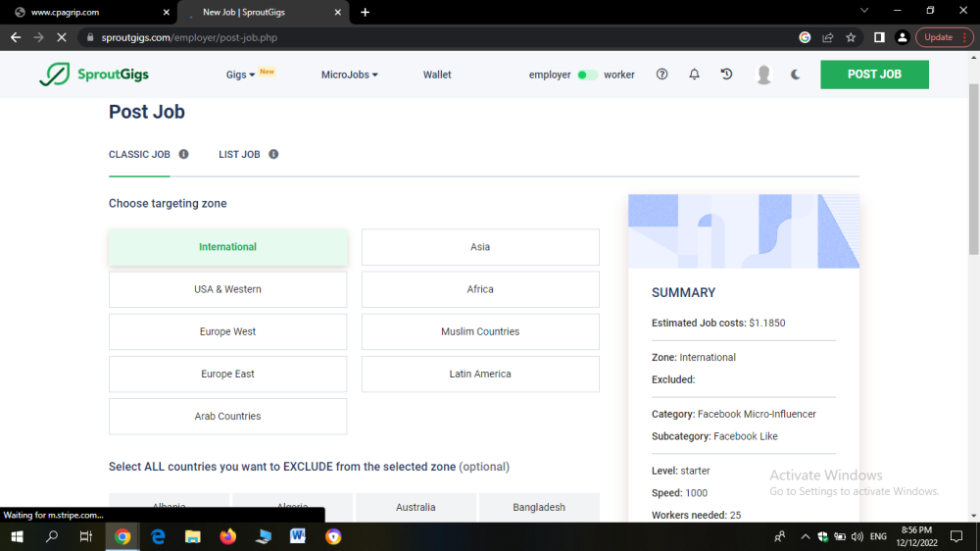
Task: Open File Explorer from taskbar
Action: [x=192, y=536]
